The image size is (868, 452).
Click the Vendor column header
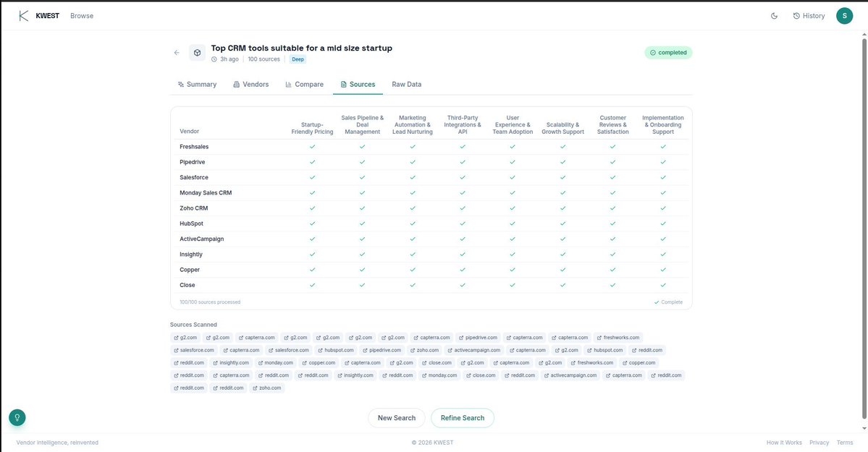[x=190, y=132]
